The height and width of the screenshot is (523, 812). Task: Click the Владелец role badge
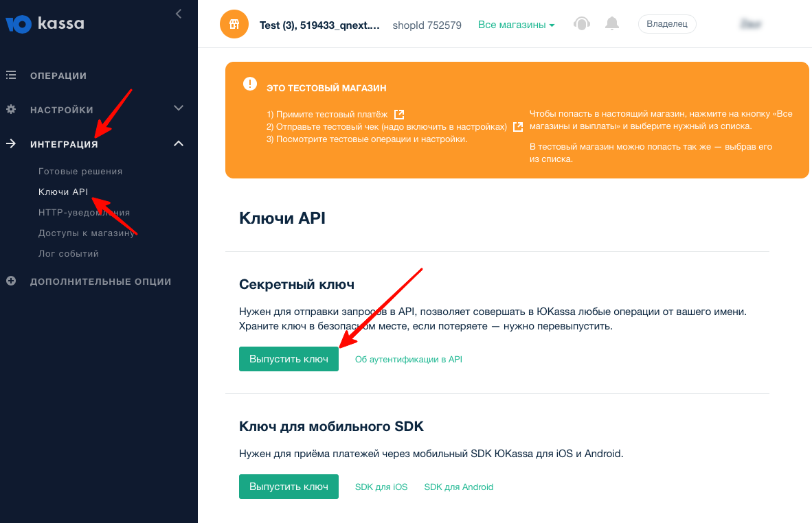coord(667,24)
